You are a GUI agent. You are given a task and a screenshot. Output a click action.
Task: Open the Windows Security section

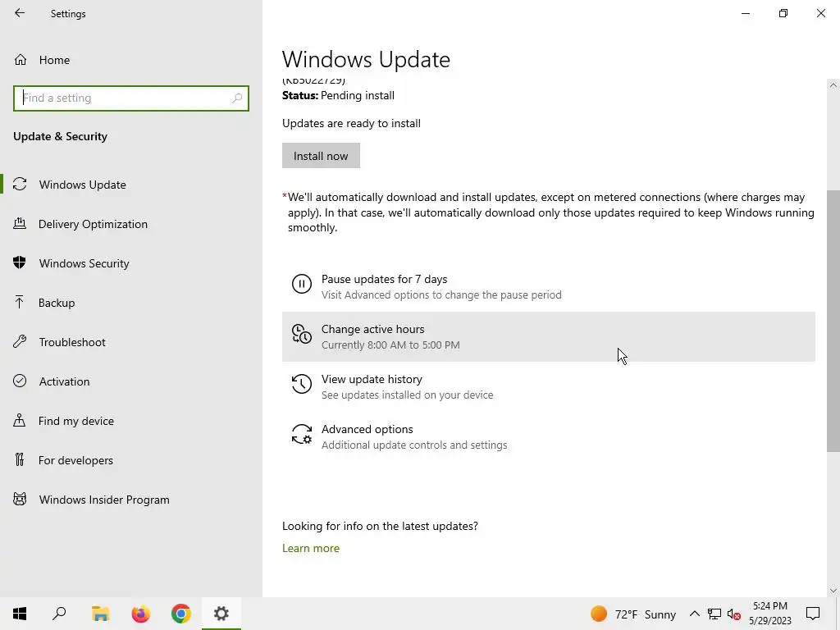tap(131, 263)
